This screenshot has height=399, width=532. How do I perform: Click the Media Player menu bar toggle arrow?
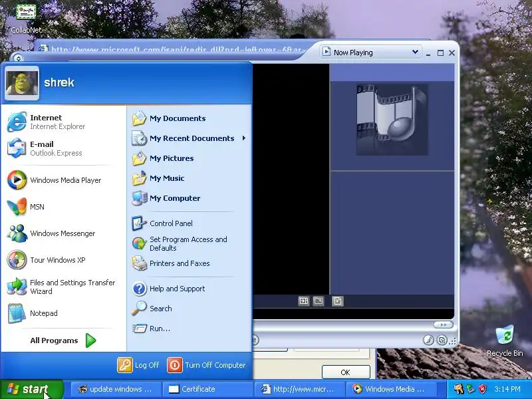tap(19, 58)
